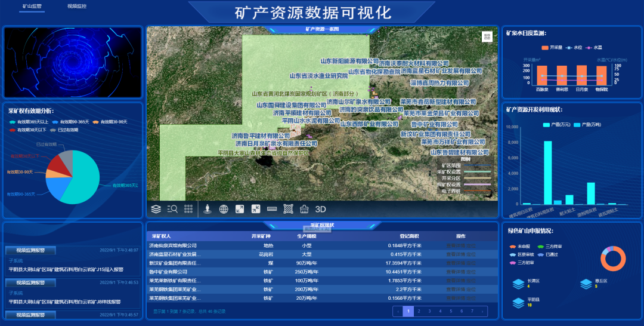The image size is (644, 326).
Task: Open page 7 of the records table
Action: (472, 311)
